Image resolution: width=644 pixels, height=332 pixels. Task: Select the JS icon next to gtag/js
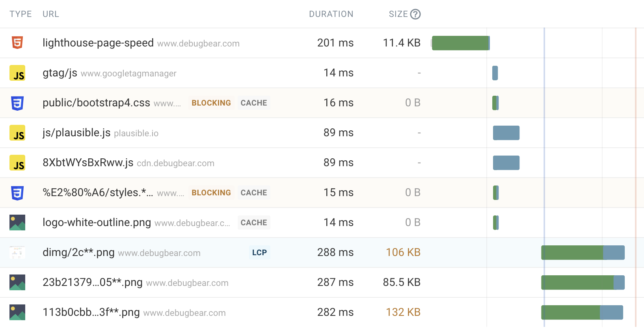click(x=17, y=73)
